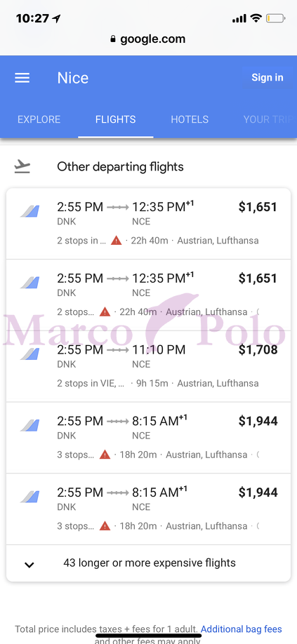Select the Flights tab
The image size is (297, 644).
[x=115, y=119]
